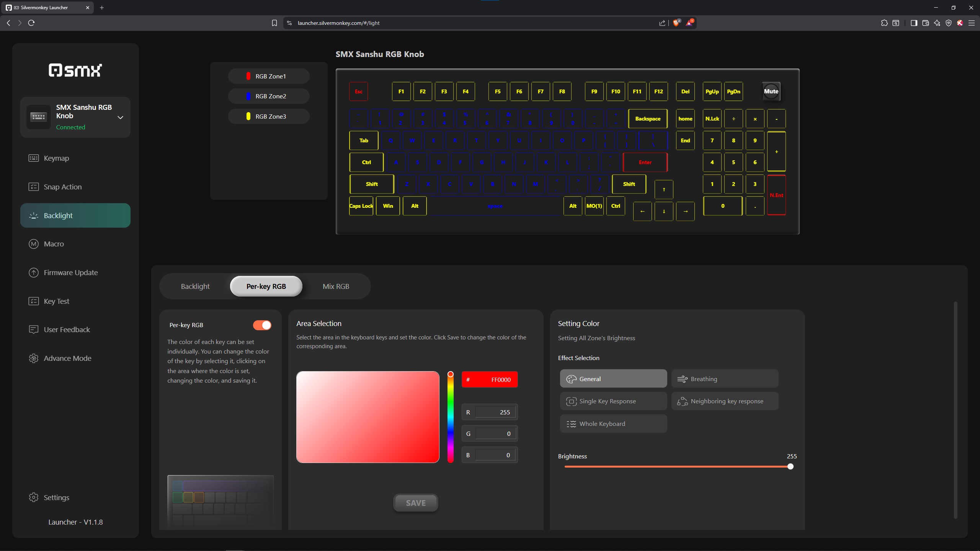Viewport: 980px width, 551px height.
Task: Click the Mute knob on keyboard
Action: (x=771, y=91)
